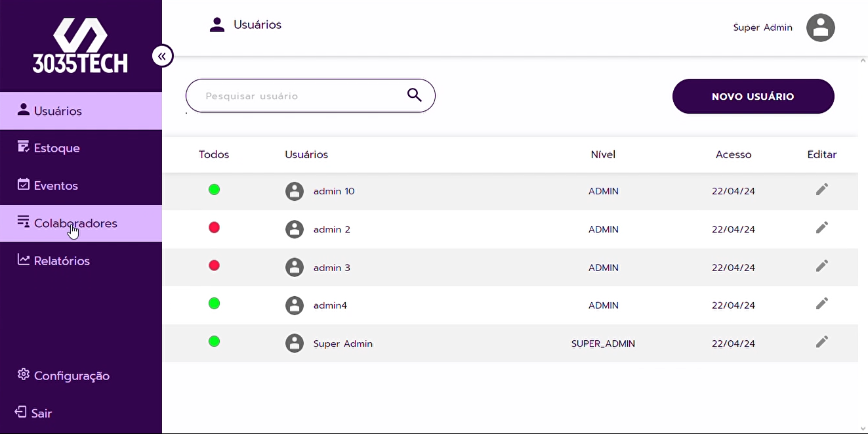Select the user name admin4
This screenshot has width=868, height=434.
330,305
